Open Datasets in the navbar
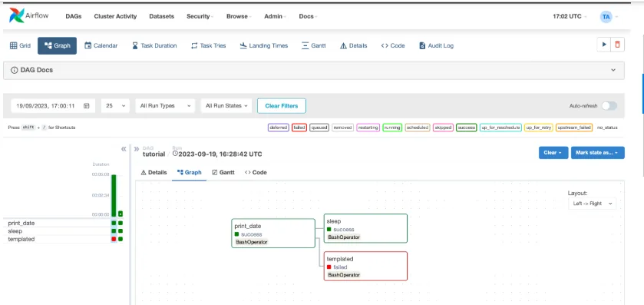Viewport: 644px width, 305px height. coord(162,16)
